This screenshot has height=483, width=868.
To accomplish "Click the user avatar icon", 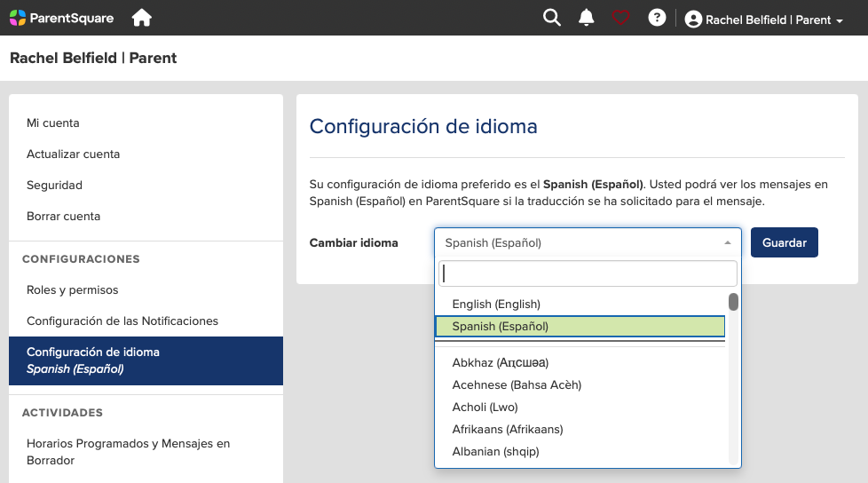I will pos(693,20).
